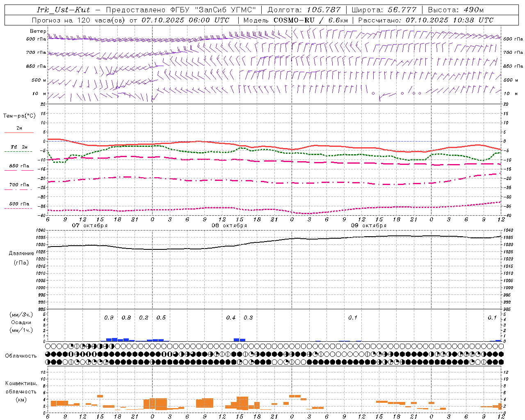Click the Рассчитано: 07.10.2025 10:38 UTC text
Viewport: 525px width, 420px height.
tap(426, 20)
